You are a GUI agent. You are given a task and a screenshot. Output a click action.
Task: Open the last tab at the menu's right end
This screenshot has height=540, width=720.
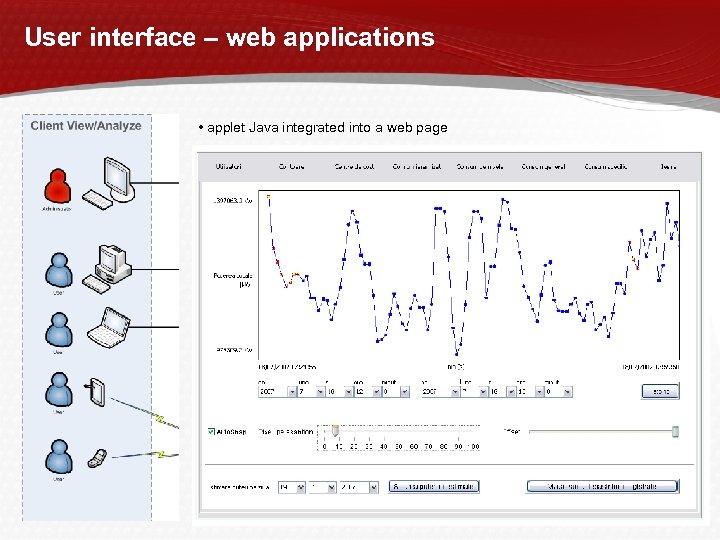(x=668, y=167)
